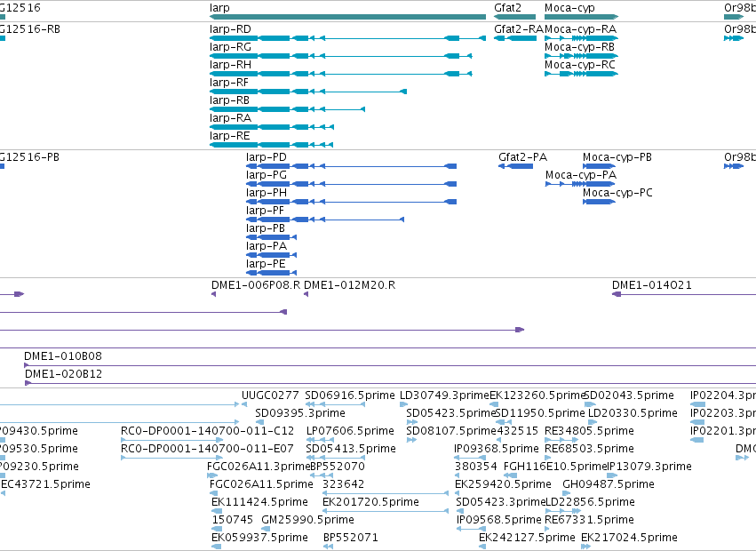Click the DME1-020B12 clone label
The width and height of the screenshot is (756, 551).
pos(64,374)
